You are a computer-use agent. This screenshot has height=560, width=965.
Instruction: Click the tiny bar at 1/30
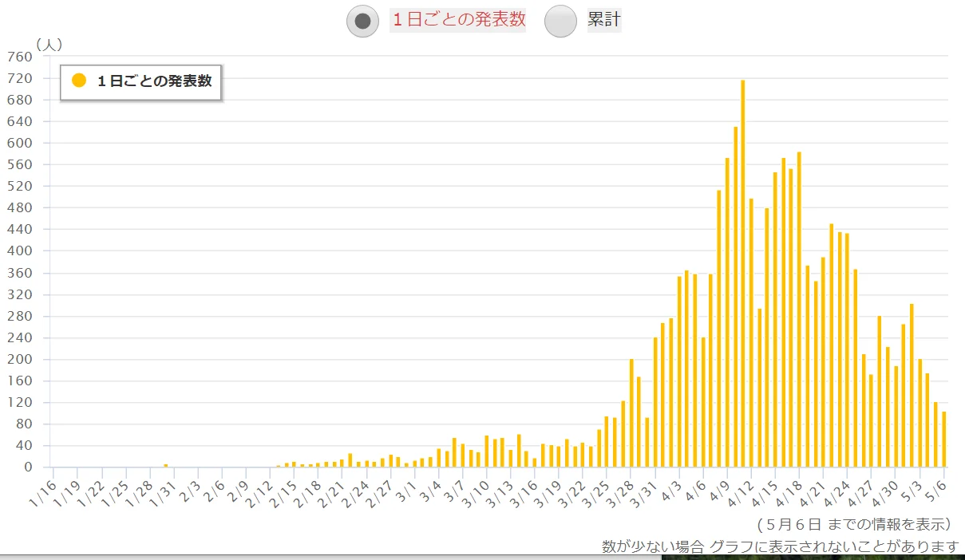[x=165, y=466]
